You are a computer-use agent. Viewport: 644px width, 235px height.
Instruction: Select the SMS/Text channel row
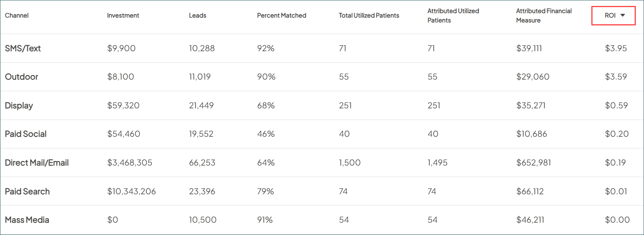(23, 48)
